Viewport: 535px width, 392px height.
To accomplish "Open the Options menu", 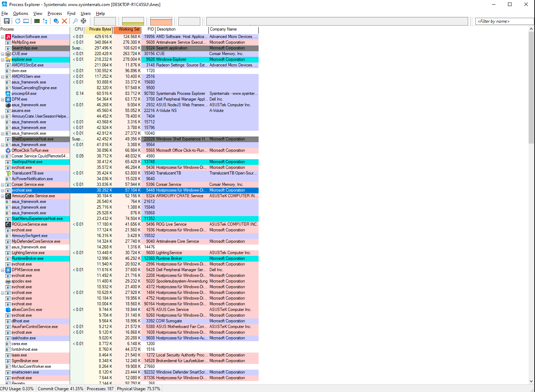I will (21, 14).
